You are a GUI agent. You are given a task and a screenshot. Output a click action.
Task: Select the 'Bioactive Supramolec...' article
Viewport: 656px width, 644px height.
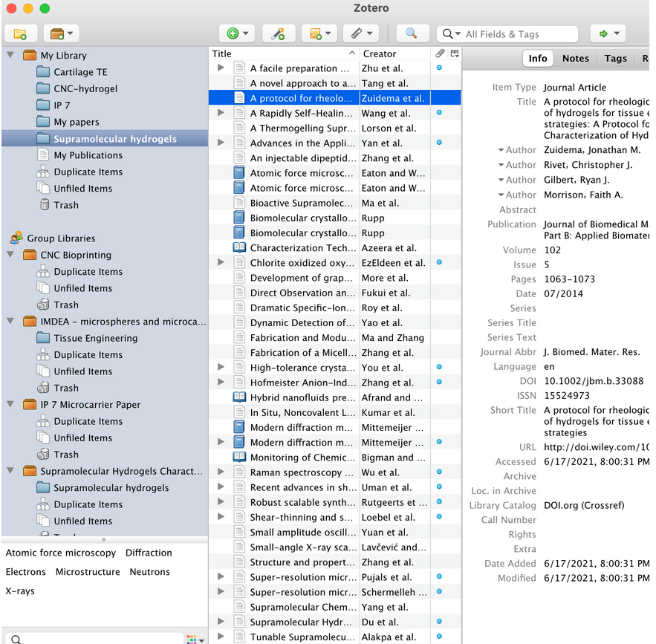point(335,203)
